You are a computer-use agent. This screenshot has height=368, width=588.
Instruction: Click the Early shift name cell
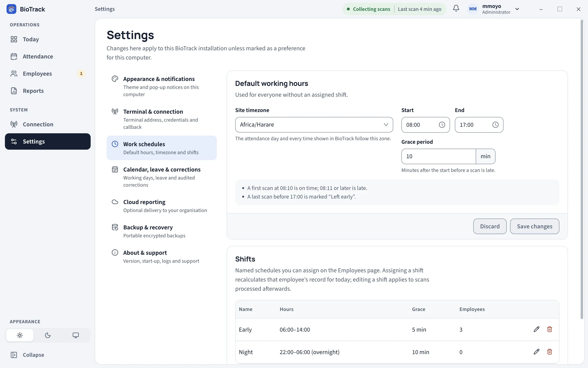pos(245,330)
